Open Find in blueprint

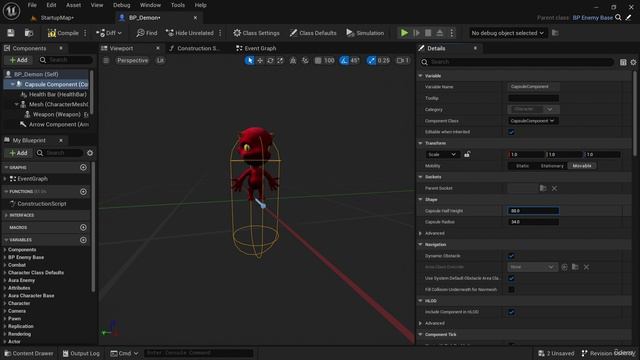(147, 33)
